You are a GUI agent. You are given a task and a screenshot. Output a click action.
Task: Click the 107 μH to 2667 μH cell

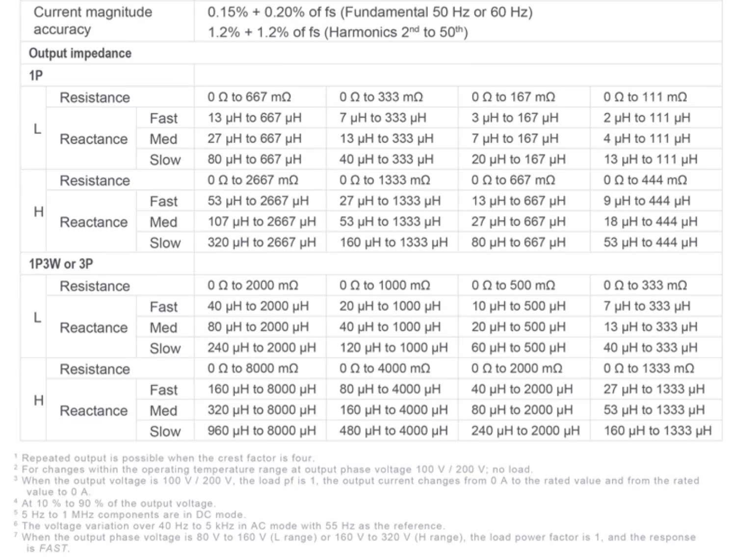(262, 222)
